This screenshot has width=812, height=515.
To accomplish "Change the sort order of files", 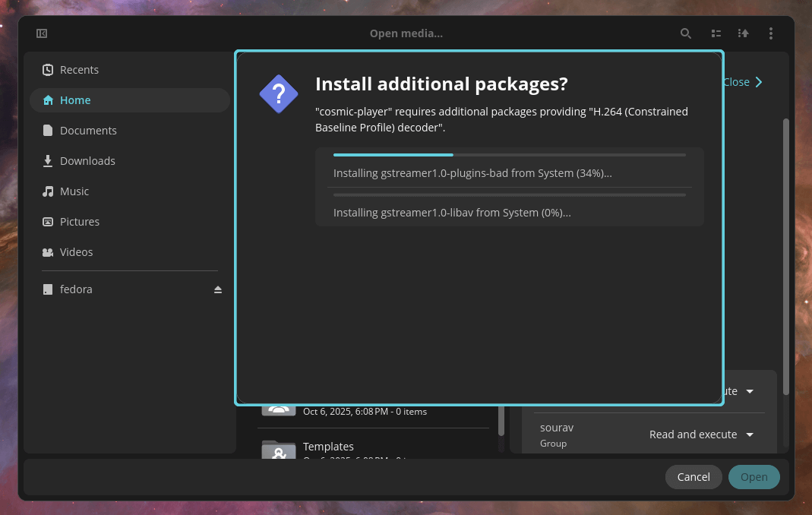I will coord(743,33).
